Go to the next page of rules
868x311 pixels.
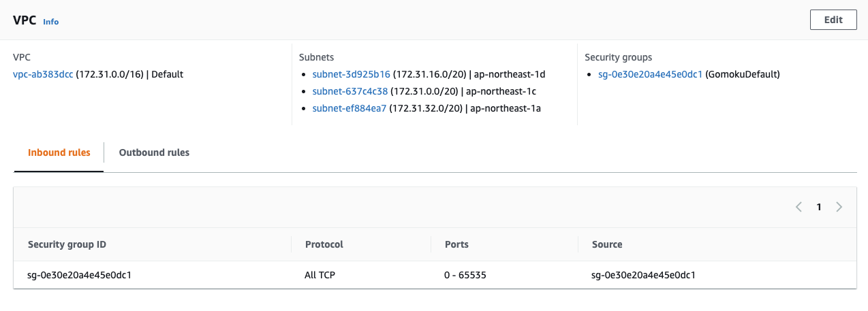(x=839, y=207)
